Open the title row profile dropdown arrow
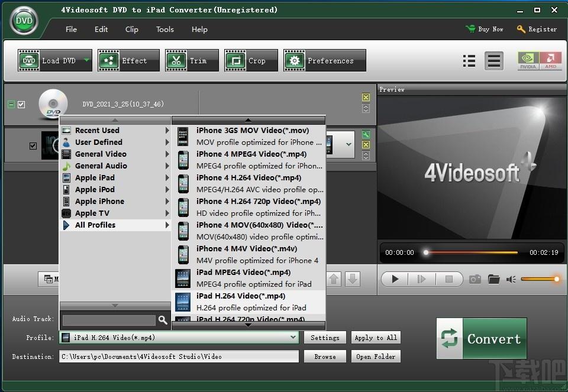This screenshot has height=392, width=568. coord(348,144)
